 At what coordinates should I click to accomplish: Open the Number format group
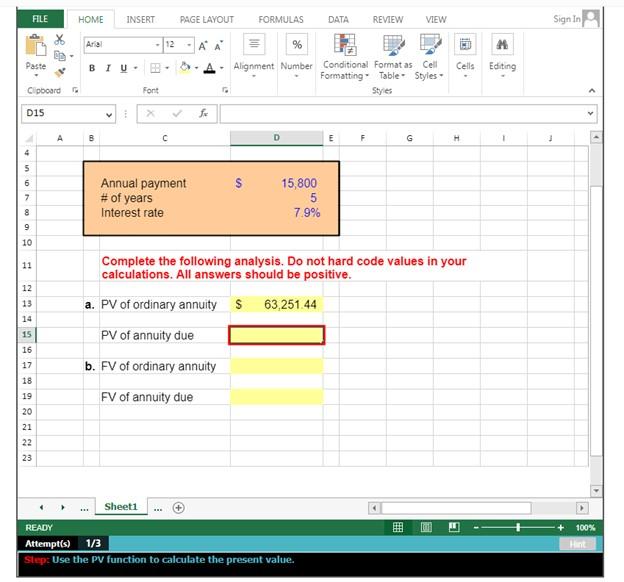point(296,55)
